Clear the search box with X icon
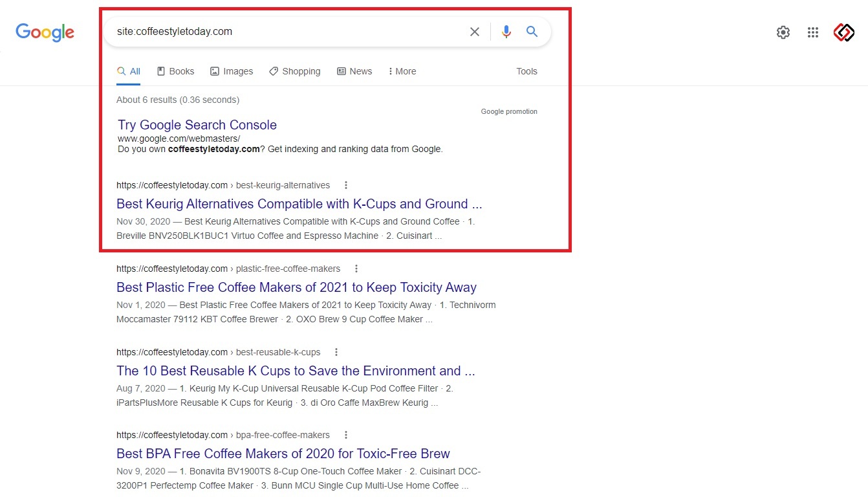Screen dimensions: 868x497 point(475,32)
